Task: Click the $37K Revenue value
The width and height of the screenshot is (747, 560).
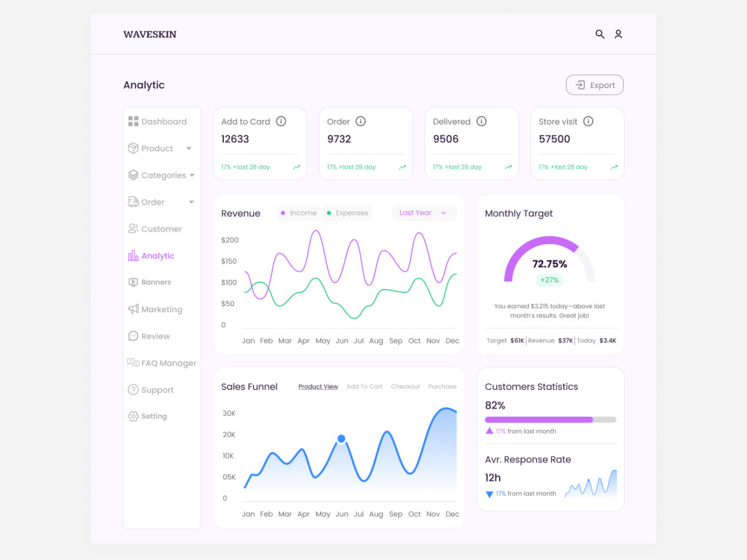Action: 565,340
